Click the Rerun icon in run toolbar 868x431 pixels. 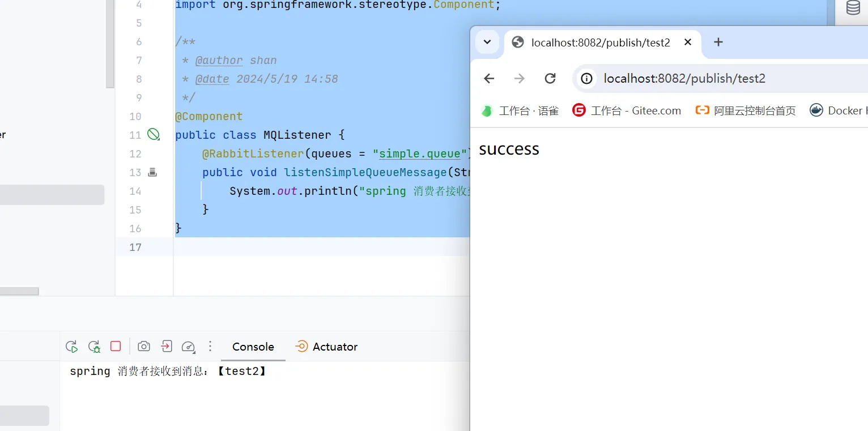tap(71, 347)
